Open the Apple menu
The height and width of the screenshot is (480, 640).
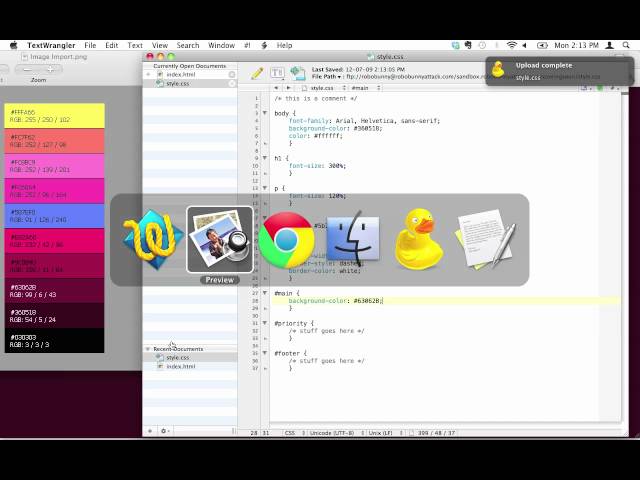[x=14, y=45]
